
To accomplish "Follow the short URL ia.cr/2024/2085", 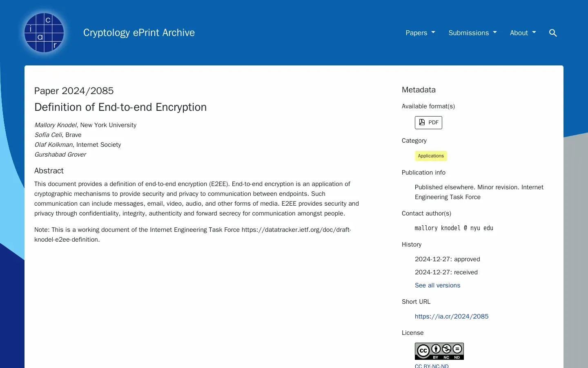I will [x=451, y=316].
